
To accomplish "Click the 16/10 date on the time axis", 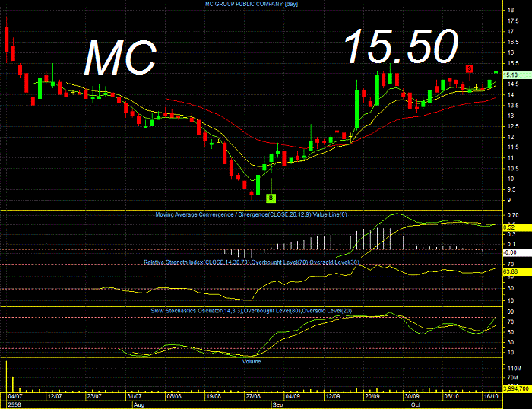I will 491,396.
